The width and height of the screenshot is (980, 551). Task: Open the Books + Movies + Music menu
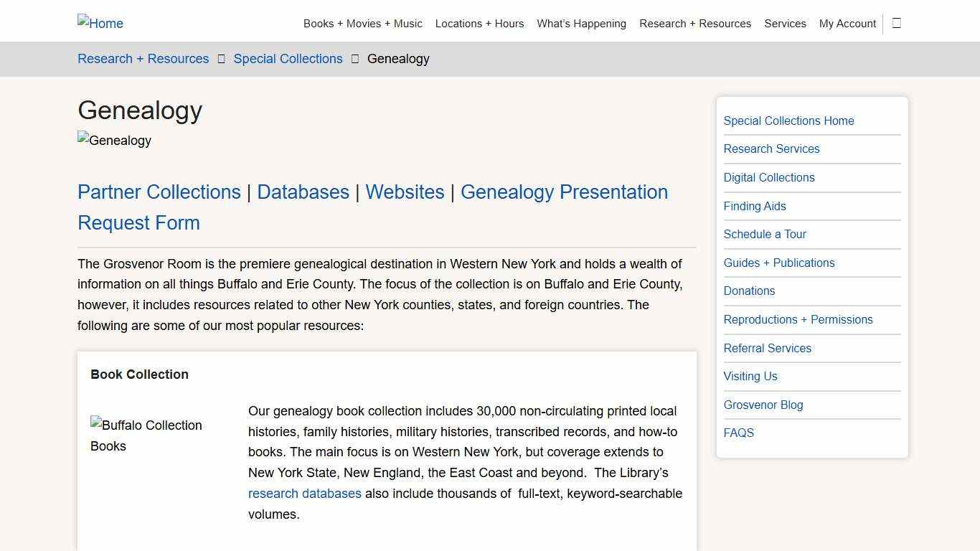362,23
